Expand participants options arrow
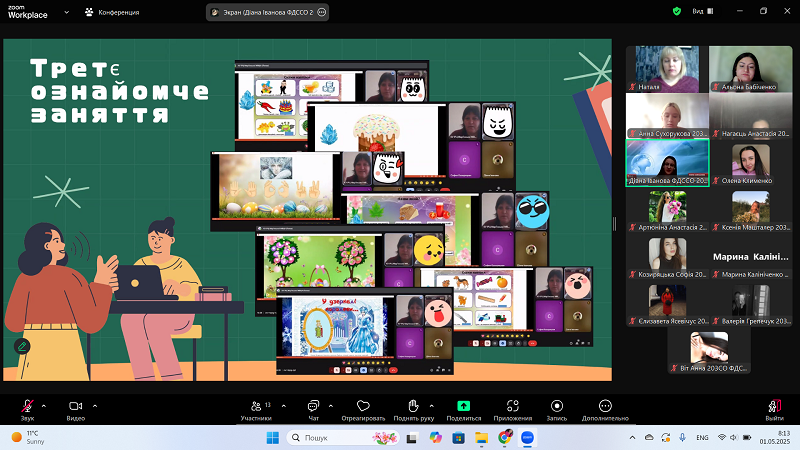Screen dimensions: 800x450 pos(284,406)
